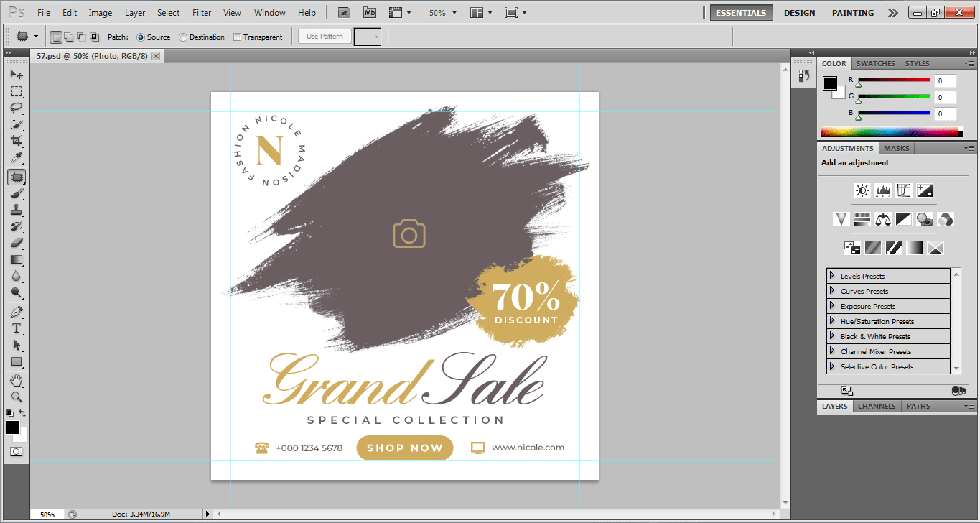The height and width of the screenshot is (523, 980).
Task: Select the Eyedropper tool
Action: 17,158
